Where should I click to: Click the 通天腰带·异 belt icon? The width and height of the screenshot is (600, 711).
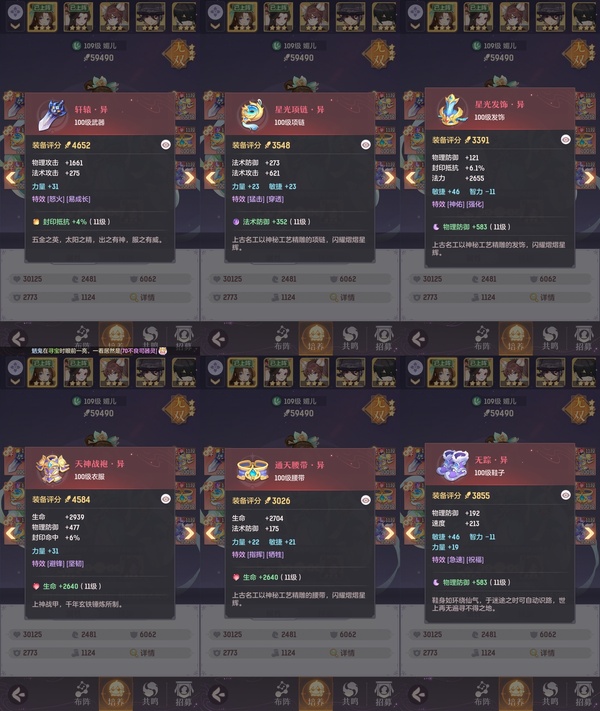252,470
